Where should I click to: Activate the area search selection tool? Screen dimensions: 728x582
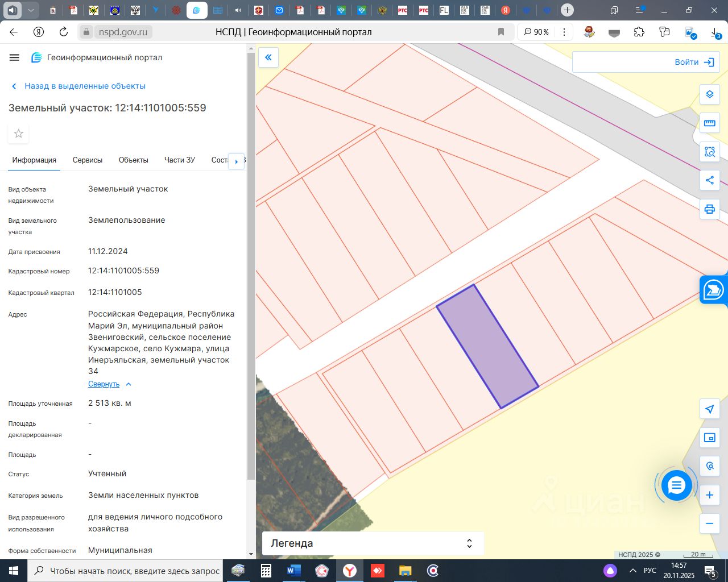click(x=709, y=152)
